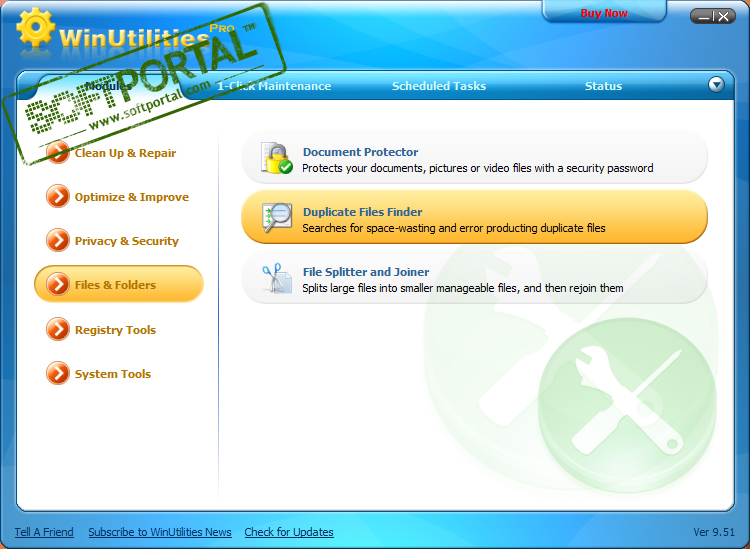The image size is (750, 549).
Task: Click the arrow icon beside Registry Tools
Action: [x=58, y=329]
